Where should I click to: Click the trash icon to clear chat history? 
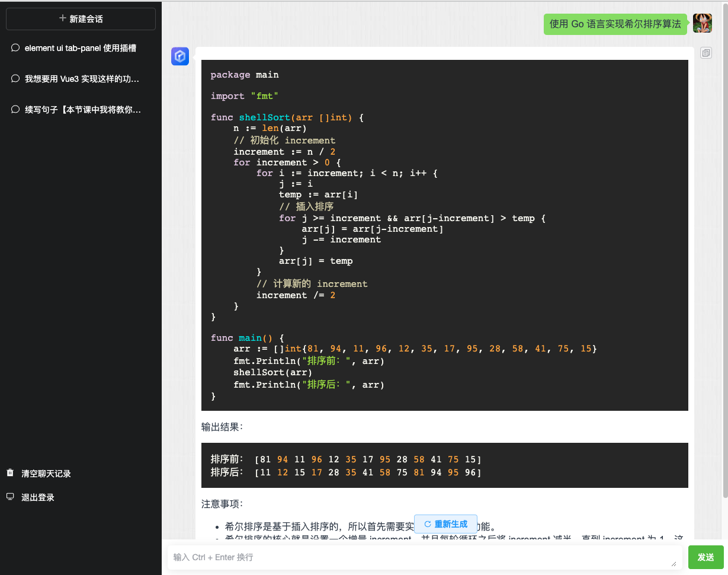click(x=10, y=473)
